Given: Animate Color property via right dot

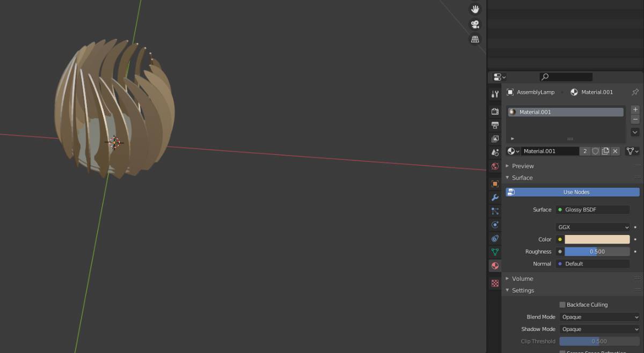Looking at the screenshot, I should pos(635,239).
